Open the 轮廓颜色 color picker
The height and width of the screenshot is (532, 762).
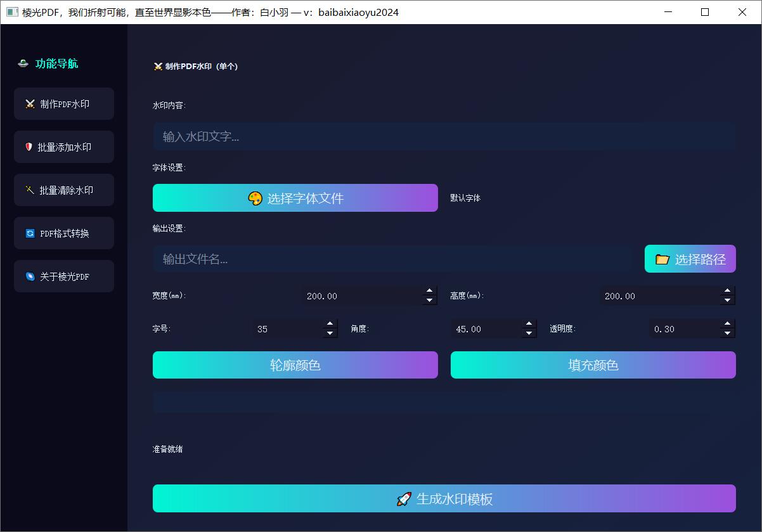(x=295, y=365)
